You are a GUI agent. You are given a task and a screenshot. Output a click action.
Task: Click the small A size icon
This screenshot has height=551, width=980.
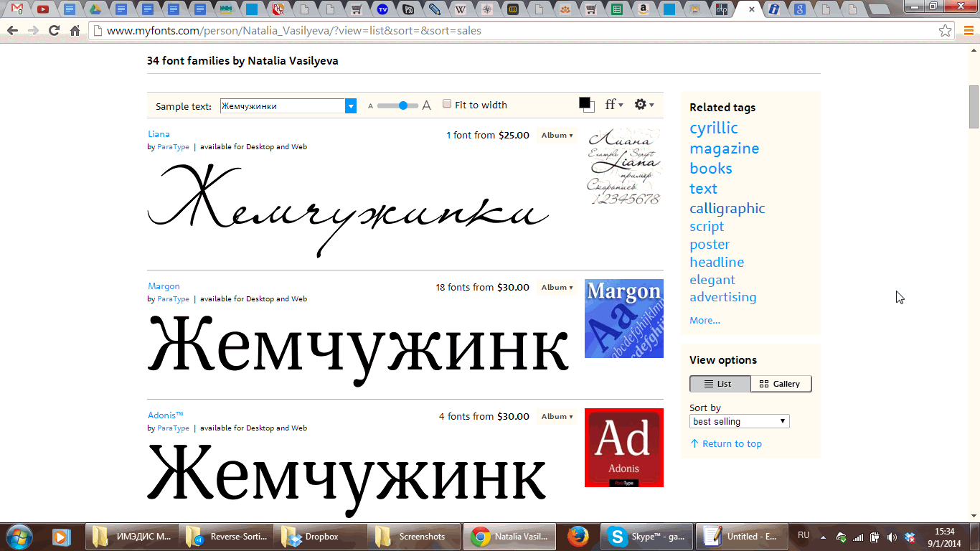(x=371, y=106)
